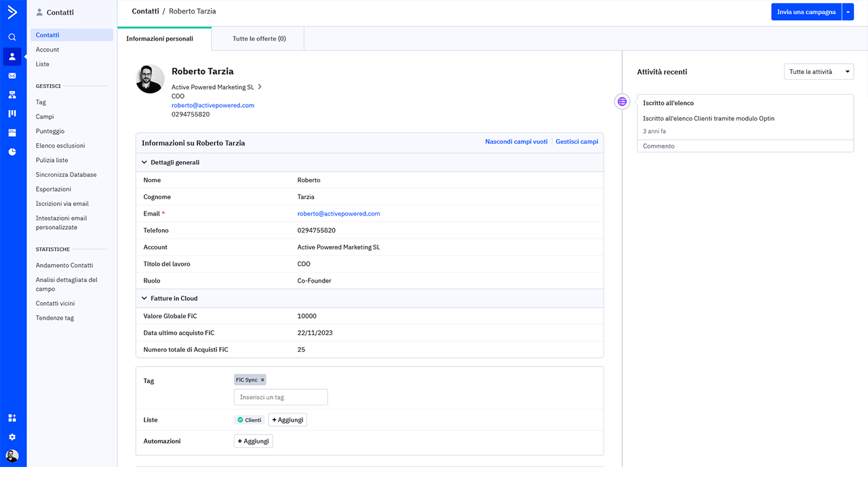Open the Campaigns envelope icon
868x488 pixels.
[12, 76]
